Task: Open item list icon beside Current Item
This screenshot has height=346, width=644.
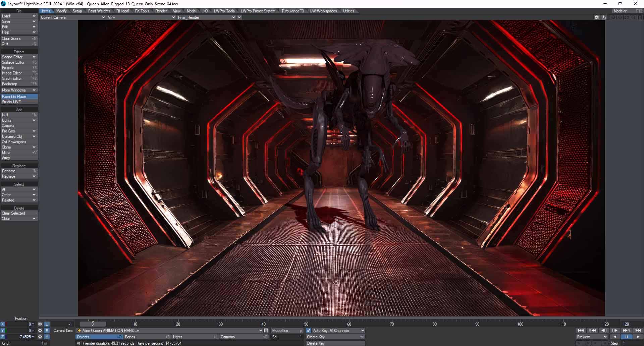Action: tap(266, 331)
